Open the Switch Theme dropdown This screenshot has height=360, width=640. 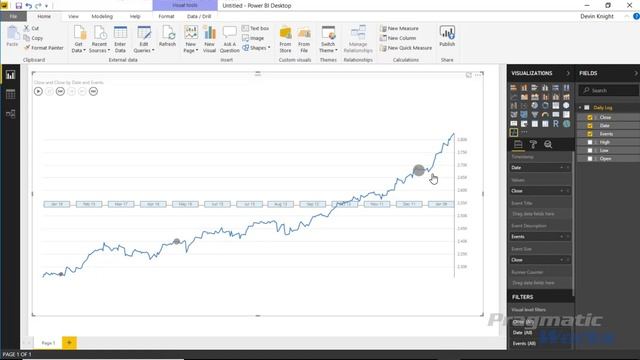[x=328, y=39]
